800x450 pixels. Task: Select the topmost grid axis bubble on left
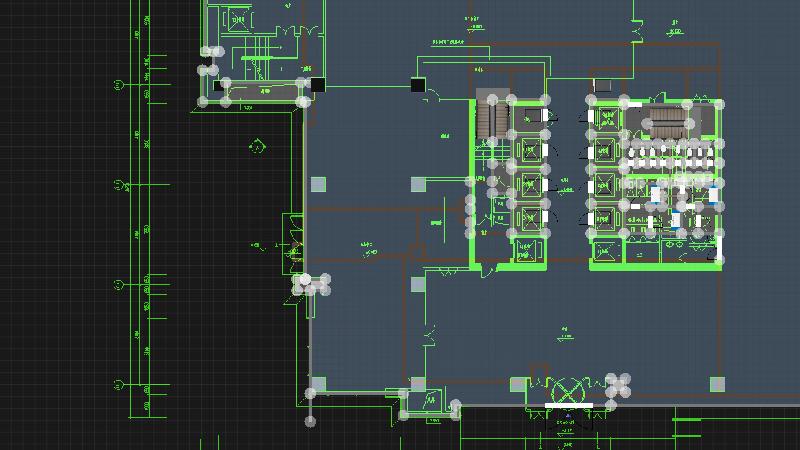(118, 85)
